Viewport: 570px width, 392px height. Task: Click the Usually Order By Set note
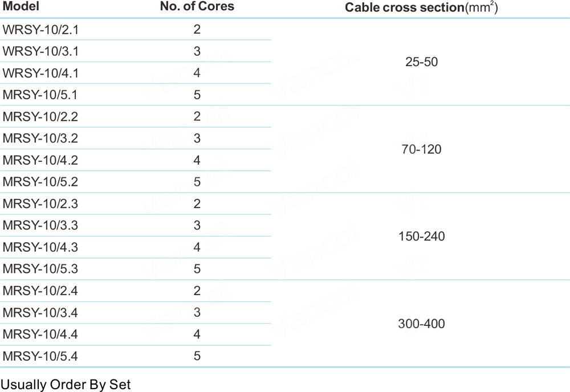coord(66,385)
